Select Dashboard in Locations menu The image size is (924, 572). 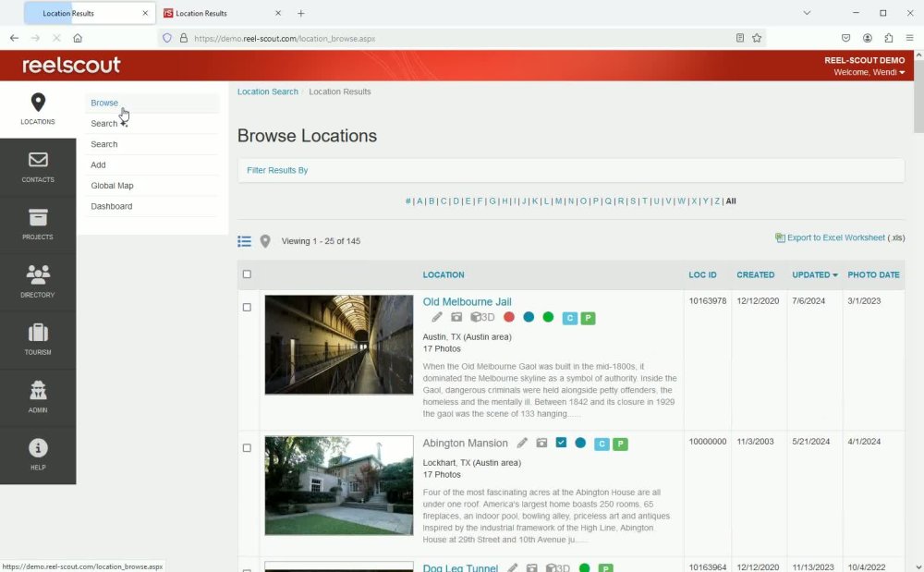pos(112,206)
